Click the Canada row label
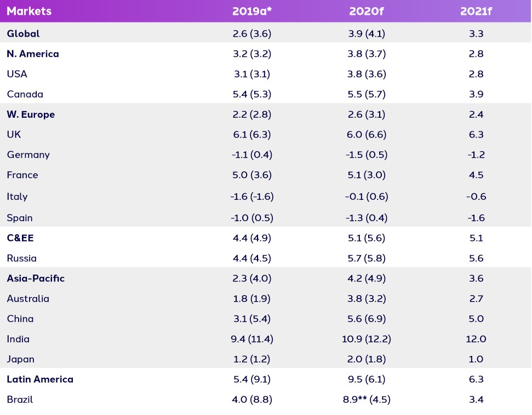Viewport: 532px width, 415px height. [x=25, y=94]
